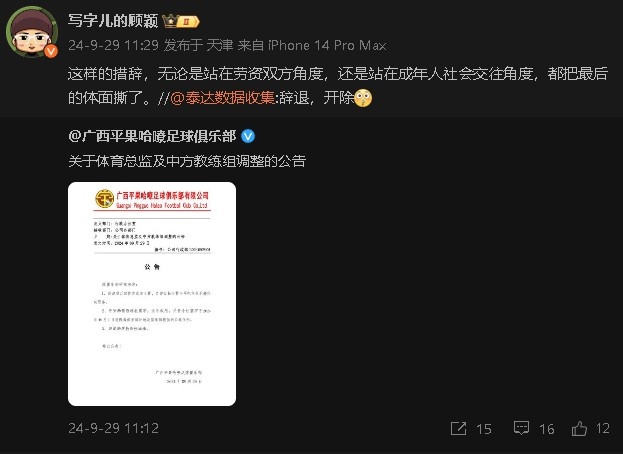The image size is (623, 454).
Task: Open the announcement document thumbnail
Action: coord(152,294)
